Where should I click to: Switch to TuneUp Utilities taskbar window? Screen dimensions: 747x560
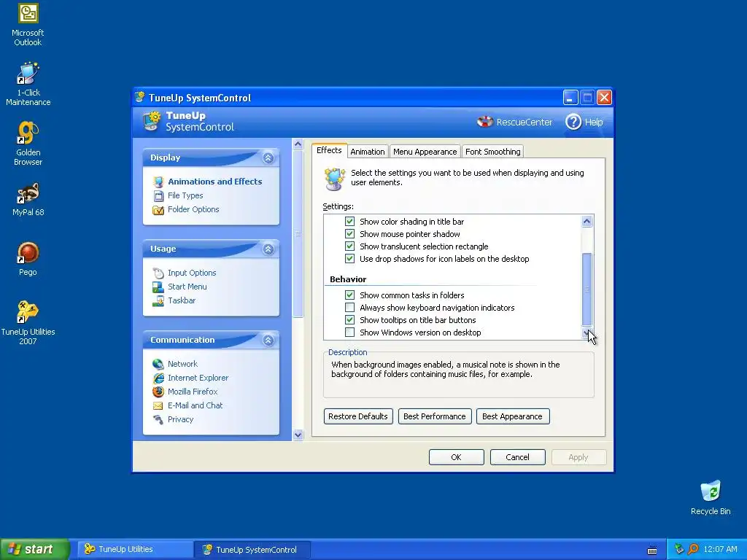[135, 550]
